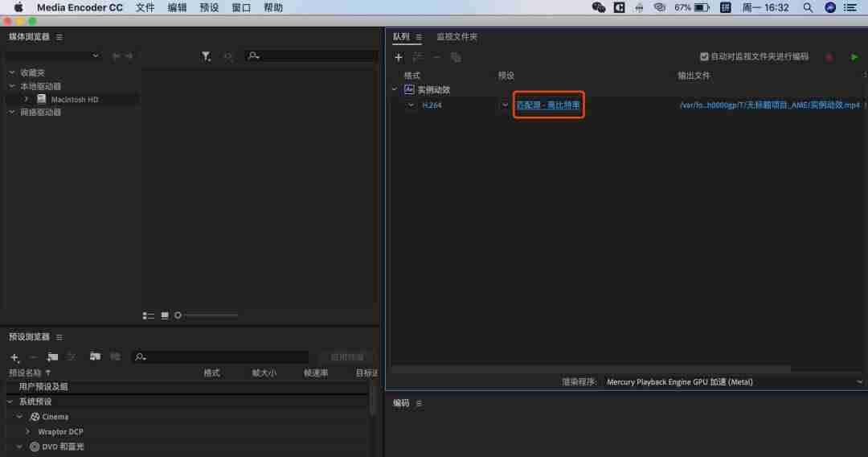Sort by 预设名称 column header
Image resolution: width=868 pixels, height=457 pixels.
click(x=26, y=373)
